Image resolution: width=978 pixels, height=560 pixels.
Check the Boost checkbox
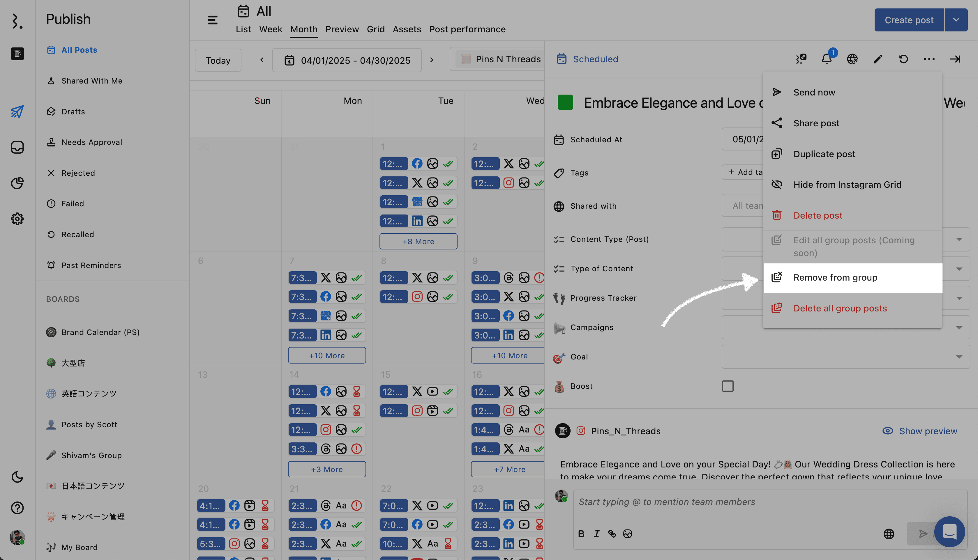(x=728, y=386)
